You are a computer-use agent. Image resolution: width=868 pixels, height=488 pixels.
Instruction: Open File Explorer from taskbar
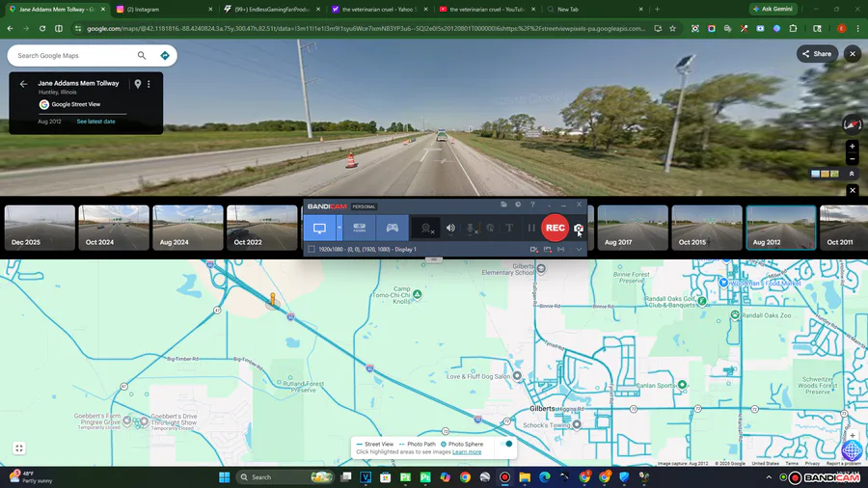click(x=525, y=477)
